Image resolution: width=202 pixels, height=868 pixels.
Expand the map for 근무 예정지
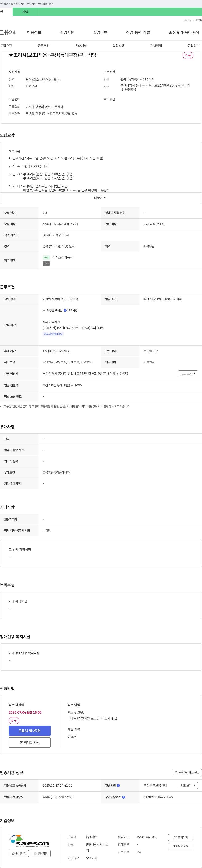188,374
